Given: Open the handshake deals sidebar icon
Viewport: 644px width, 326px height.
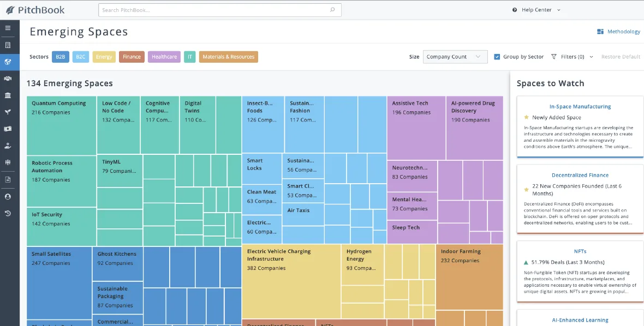Looking at the screenshot, I should pyautogui.click(x=8, y=79).
